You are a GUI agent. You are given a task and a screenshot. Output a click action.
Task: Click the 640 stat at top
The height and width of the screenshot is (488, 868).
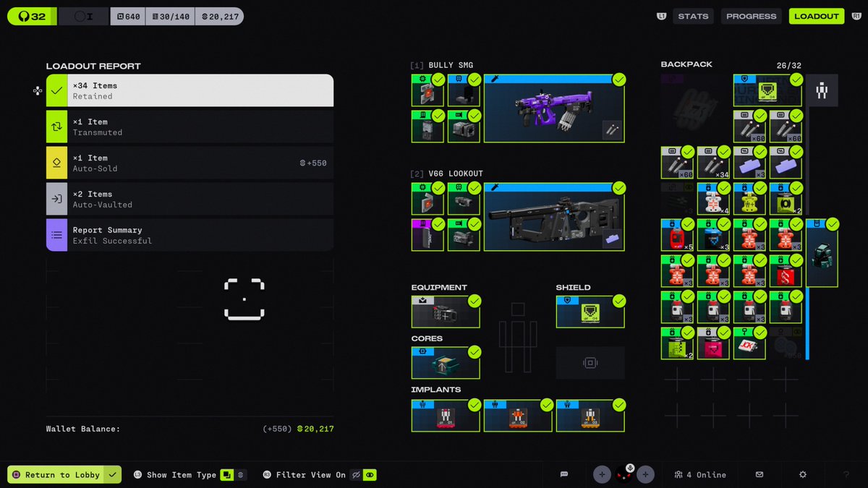point(128,16)
